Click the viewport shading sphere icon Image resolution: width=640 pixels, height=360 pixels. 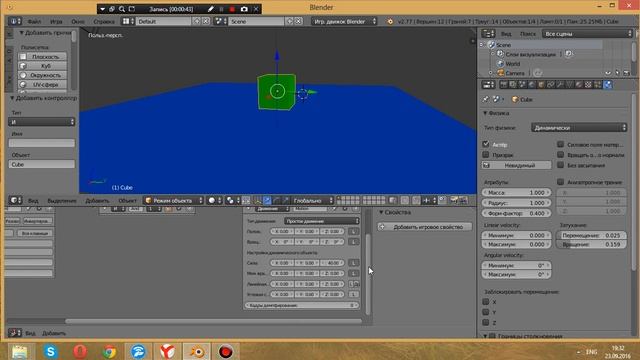pos(214,200)
